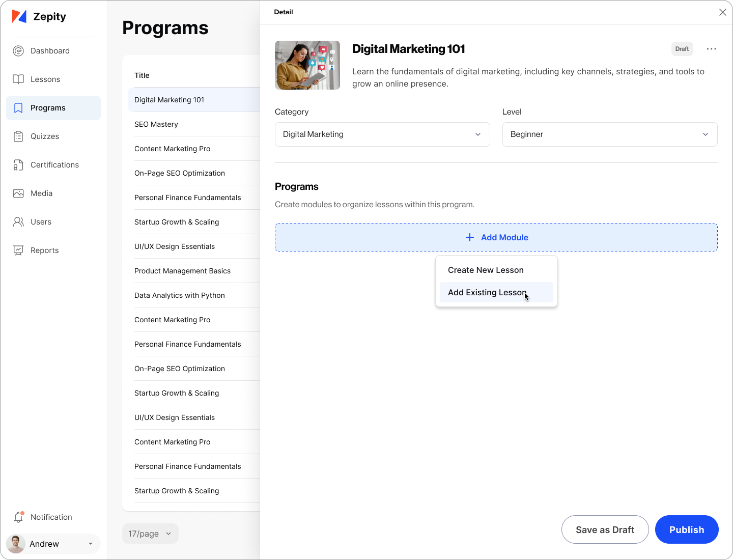Click the Publish button
The image size is (733, 560).
click(686, 529)
